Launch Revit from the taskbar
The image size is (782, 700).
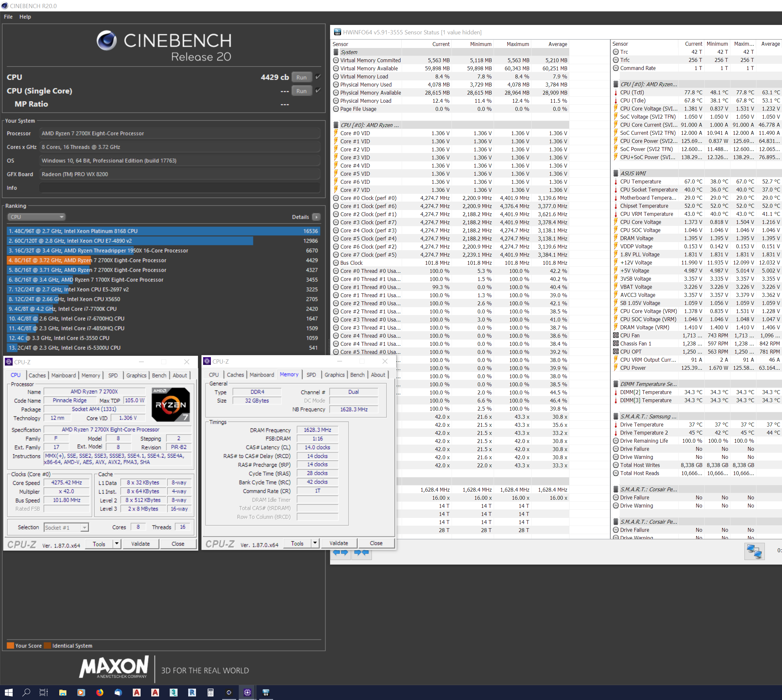[x=192, y=692]
